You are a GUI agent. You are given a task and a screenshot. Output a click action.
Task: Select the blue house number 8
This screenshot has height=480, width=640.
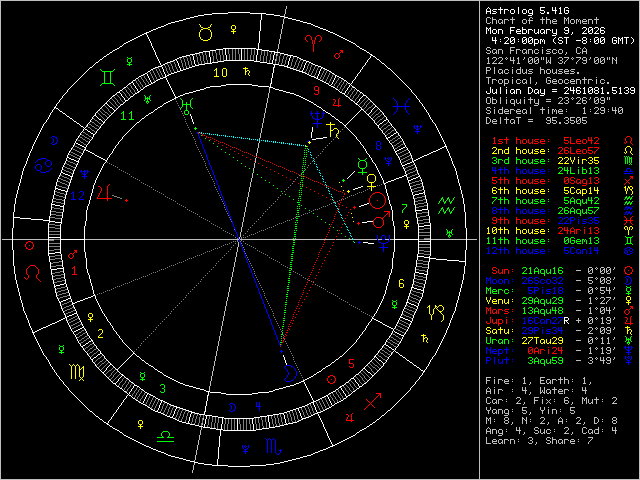pos(378,145)
